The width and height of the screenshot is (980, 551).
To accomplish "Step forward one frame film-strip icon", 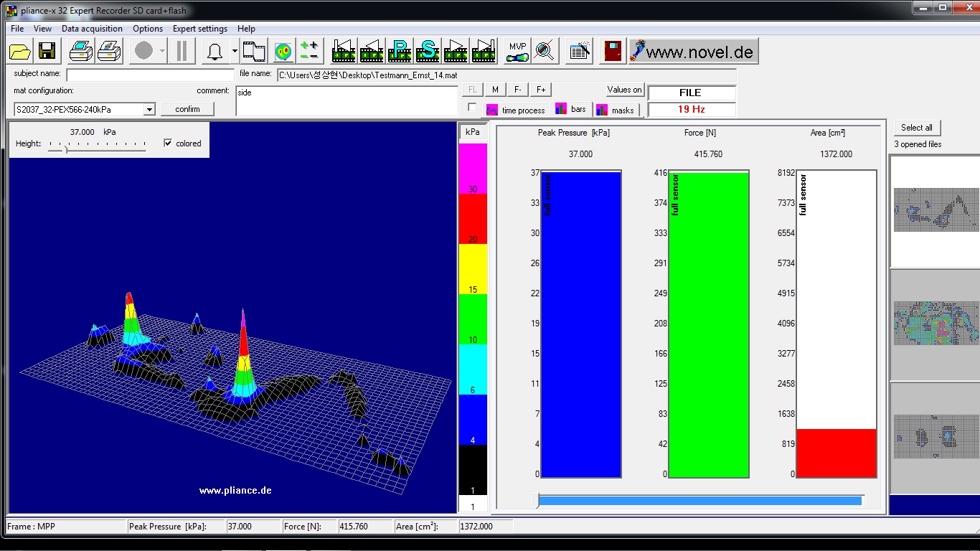I will (x=456, y=51).
